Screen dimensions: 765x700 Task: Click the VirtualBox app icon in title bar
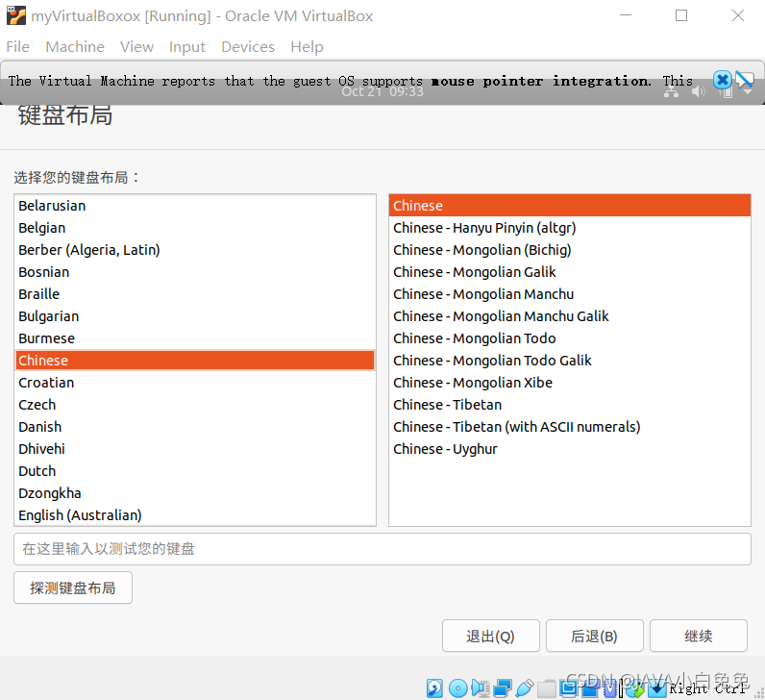click(x=16, y=15)
